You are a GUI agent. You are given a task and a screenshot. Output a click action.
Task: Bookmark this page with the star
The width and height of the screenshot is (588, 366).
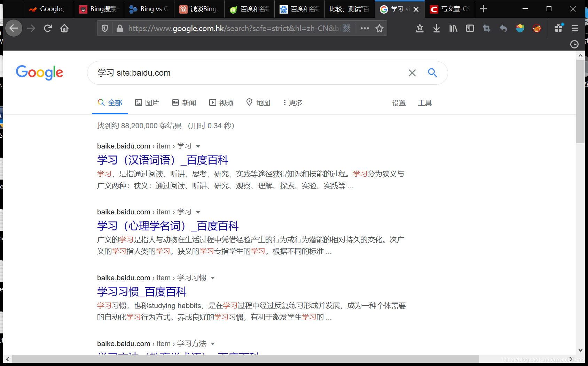[x=379, y=28]
